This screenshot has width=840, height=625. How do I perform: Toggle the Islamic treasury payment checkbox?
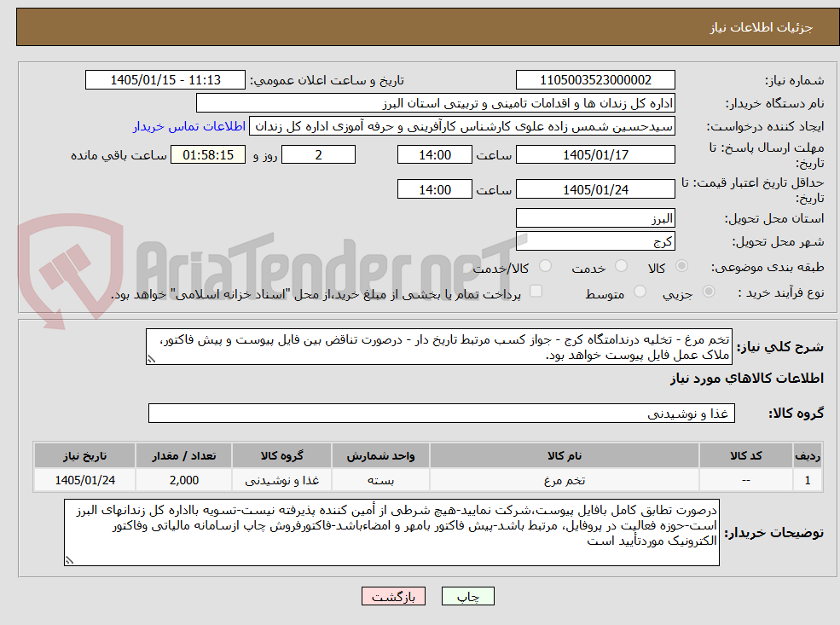pos(536,292)
